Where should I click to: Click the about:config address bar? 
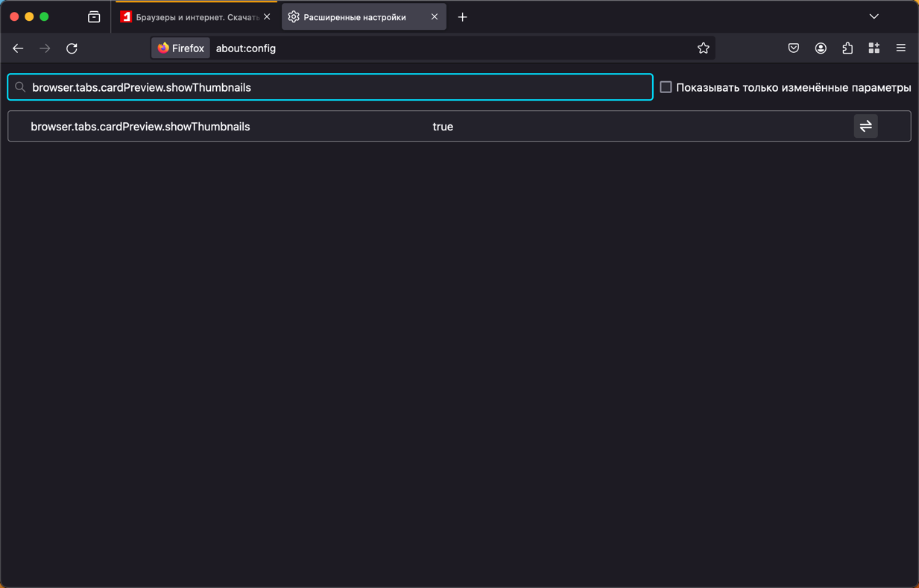pyautogui.click(x=447, y=48)
